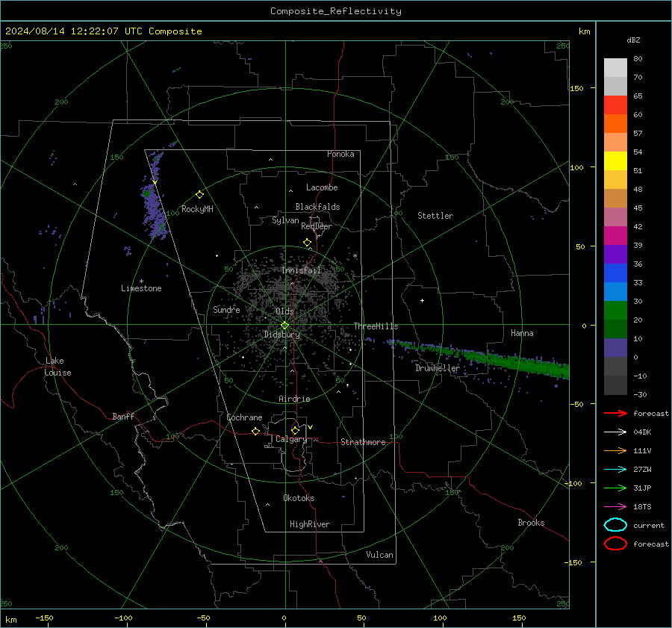Click the HighRiver town label
The height and width of the screenshot is (628, 672).
[310, 524]
